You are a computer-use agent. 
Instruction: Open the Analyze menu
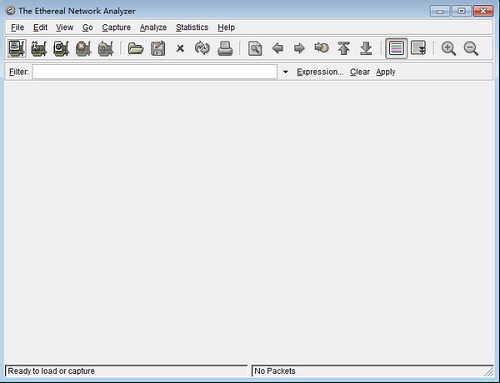click(x=153, y=27)
